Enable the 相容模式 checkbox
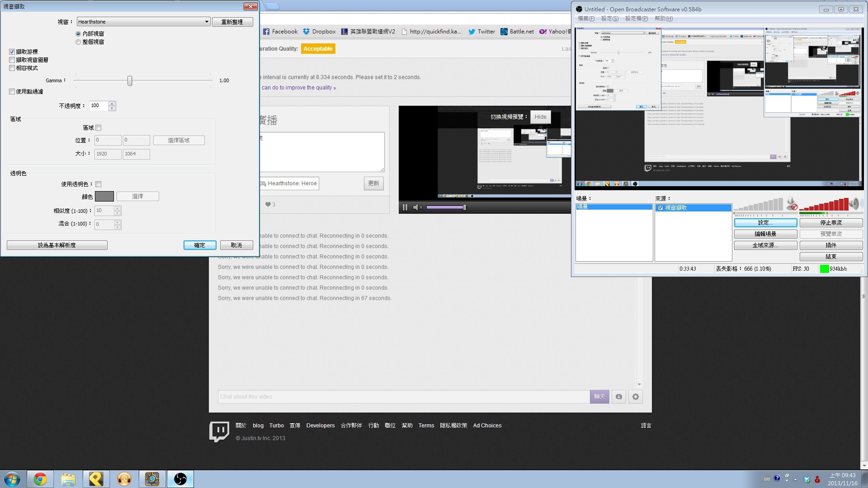The height and width of the screenshot is (488, 868). (12, 68)
